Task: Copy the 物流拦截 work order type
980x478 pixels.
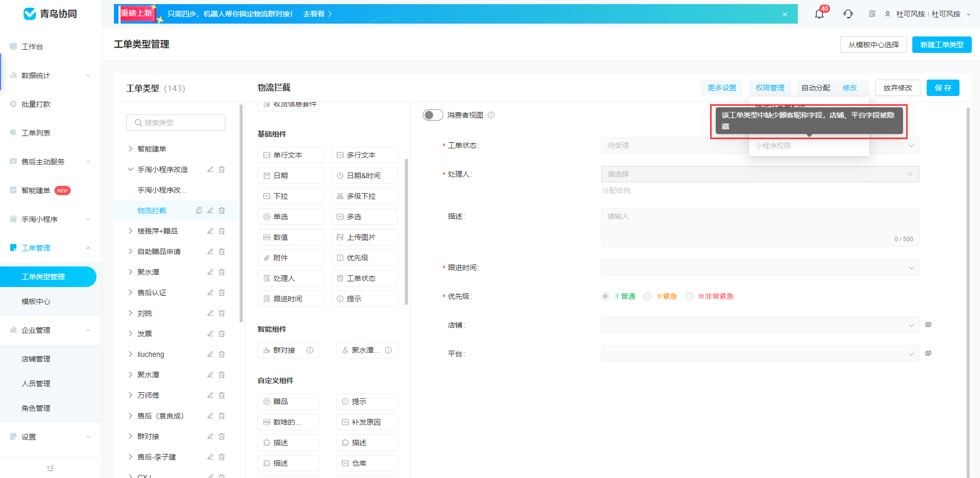Action: pyautogui.click(x=199, y=211)
